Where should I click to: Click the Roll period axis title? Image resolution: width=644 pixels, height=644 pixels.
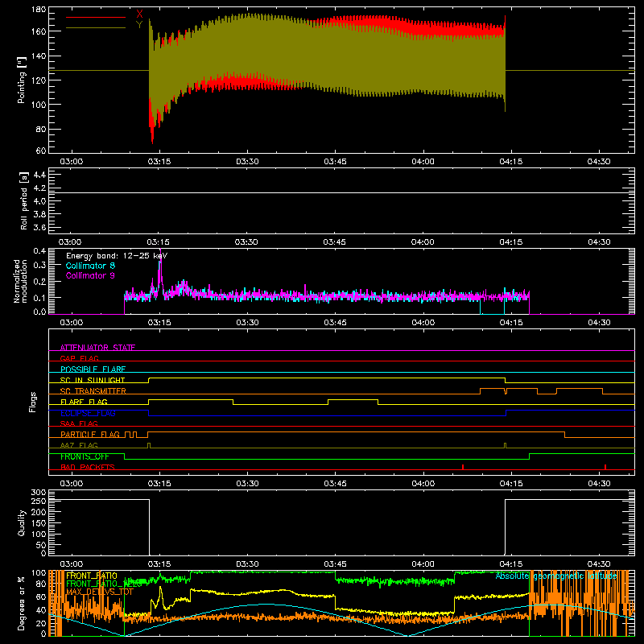[x=24, y=200]
